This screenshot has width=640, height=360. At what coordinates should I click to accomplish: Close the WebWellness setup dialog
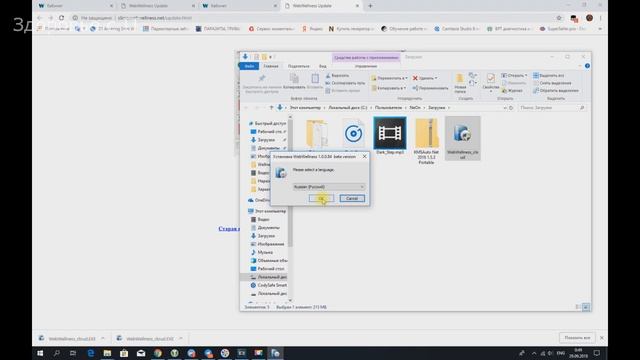(364, 156)
